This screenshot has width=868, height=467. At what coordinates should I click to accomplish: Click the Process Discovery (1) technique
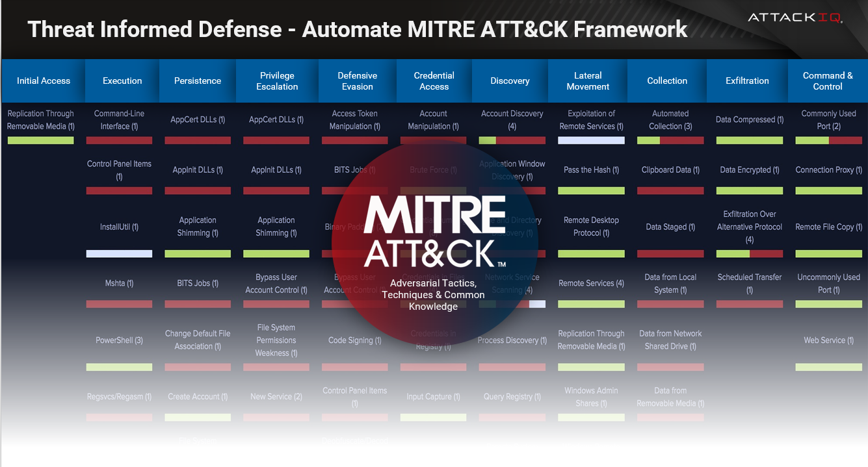[512, 340]
